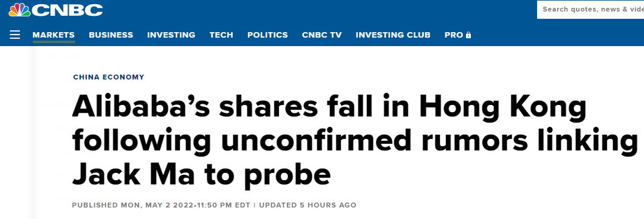The height and width of the screenshot is (219, 644).
Task: Go to homepage via CNBC wordmark
Action: click(x=67, y=10)
